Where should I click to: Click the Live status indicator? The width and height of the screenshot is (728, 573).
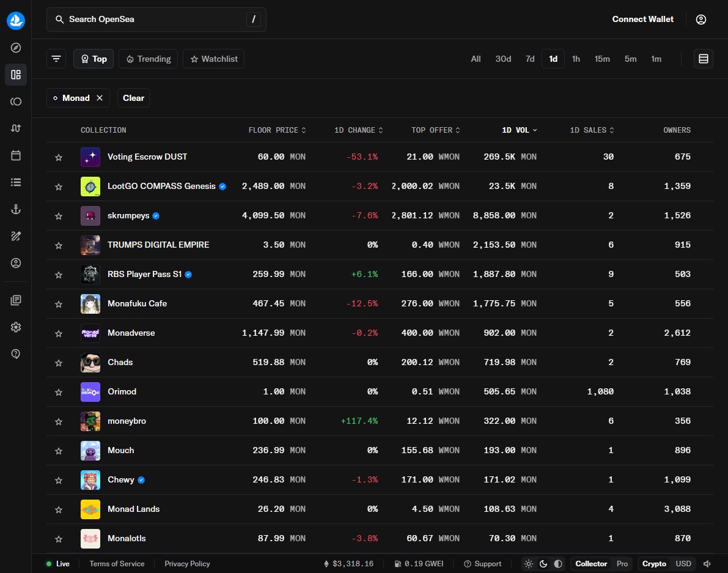tap(57, 564)
